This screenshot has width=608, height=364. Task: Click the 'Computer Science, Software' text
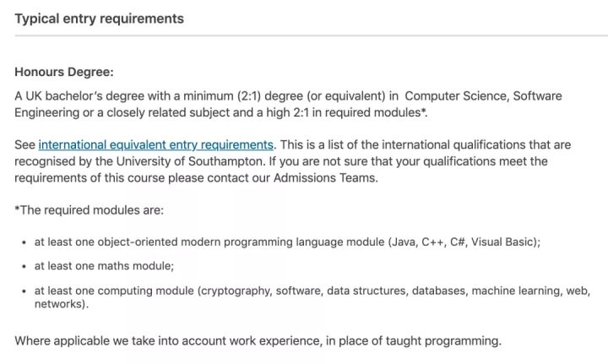click(483, 96)
